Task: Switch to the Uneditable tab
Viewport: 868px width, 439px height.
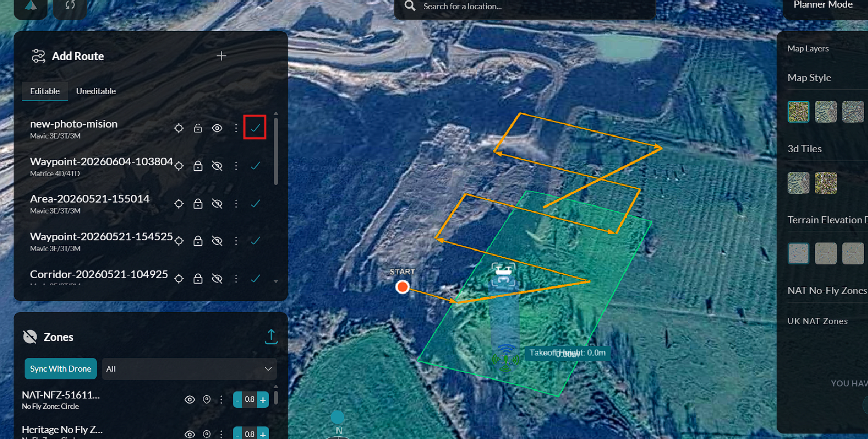Action: pos(96,91)
